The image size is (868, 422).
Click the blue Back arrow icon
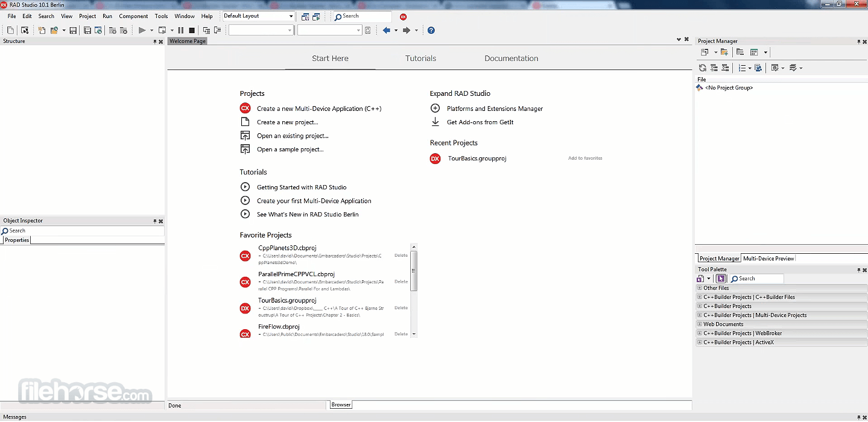click(386, 30)
